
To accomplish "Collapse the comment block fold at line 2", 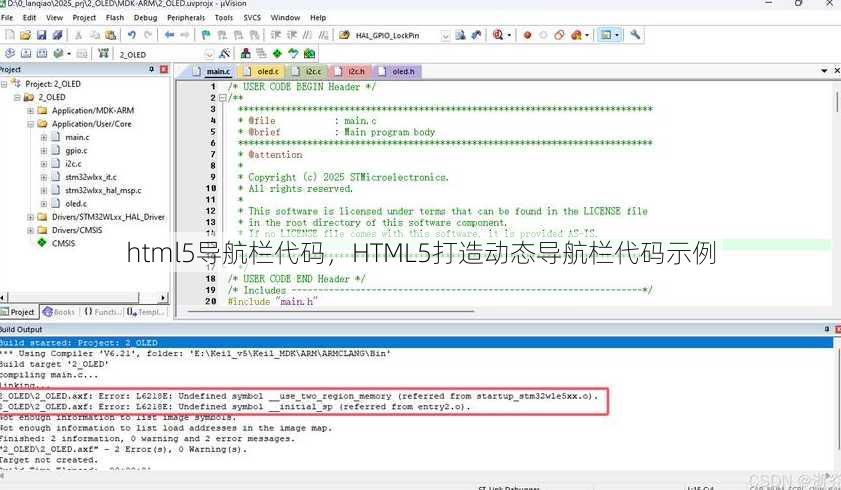I will tap(222, 98).
